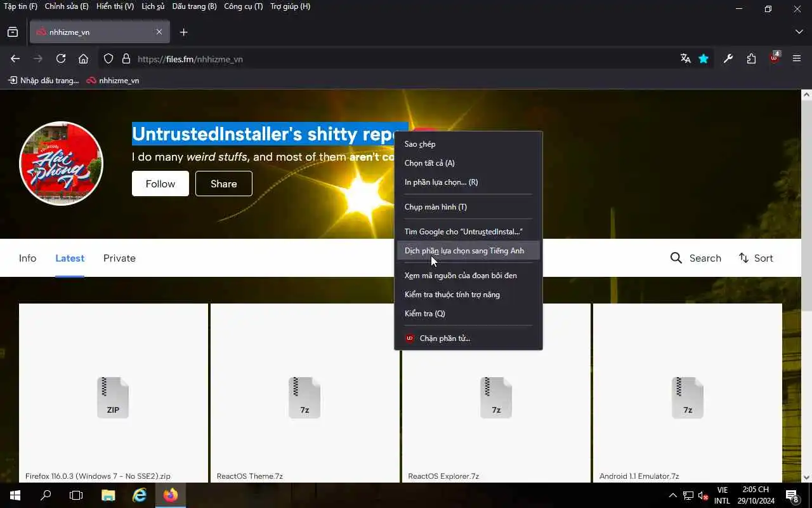Open the ReactOS Theme.7z file icon

click(x=304, y=398)
